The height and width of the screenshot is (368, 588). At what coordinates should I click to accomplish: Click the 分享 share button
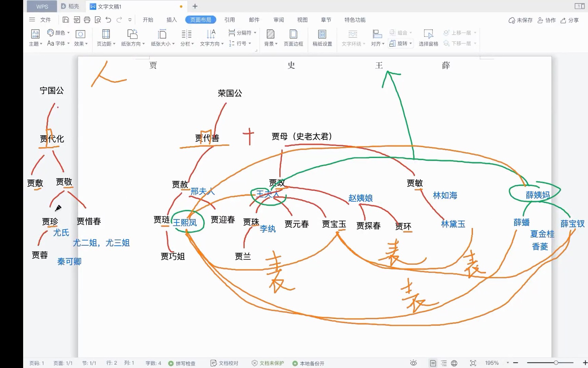tap(570, 20)
